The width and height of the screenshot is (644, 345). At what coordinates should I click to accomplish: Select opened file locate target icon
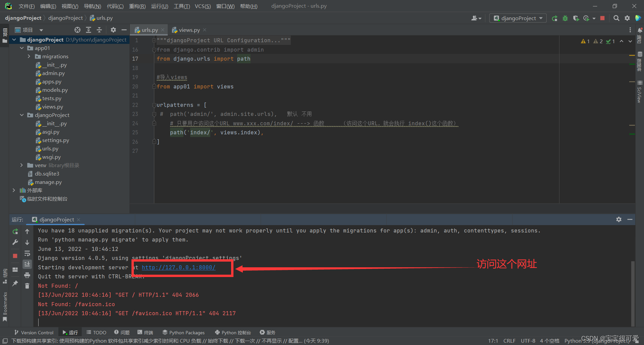tap(77, 30)
